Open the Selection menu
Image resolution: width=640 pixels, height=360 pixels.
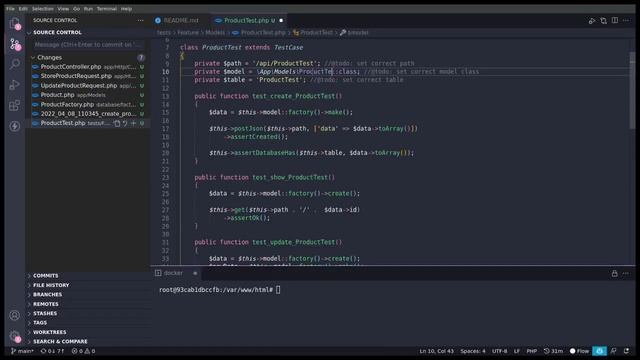(42, 9)
